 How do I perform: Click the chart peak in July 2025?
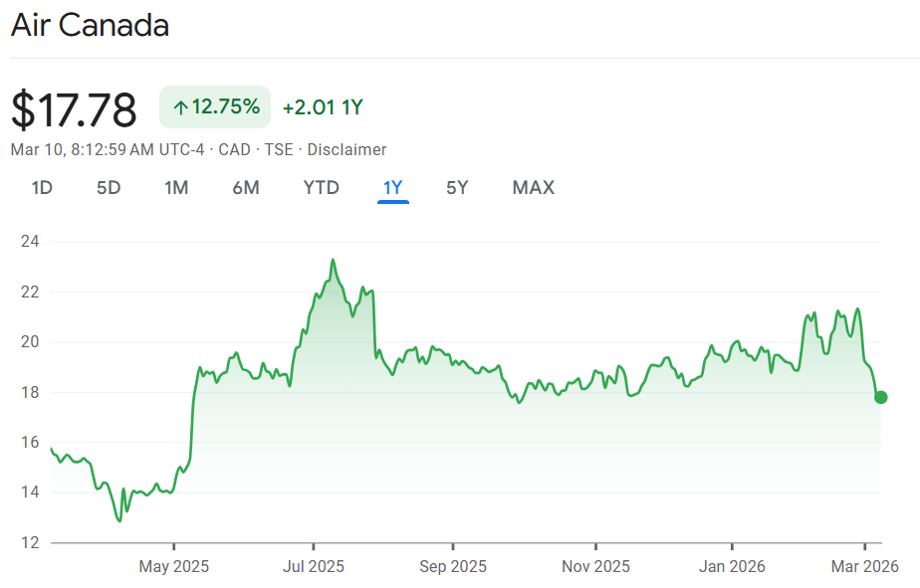(x=333, y=261)
